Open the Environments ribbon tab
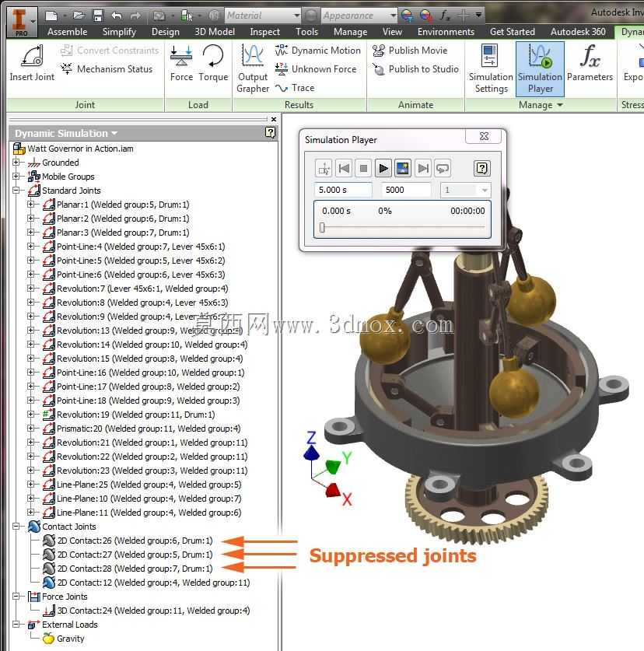644x651 pixels. click(x=446, y=32)
